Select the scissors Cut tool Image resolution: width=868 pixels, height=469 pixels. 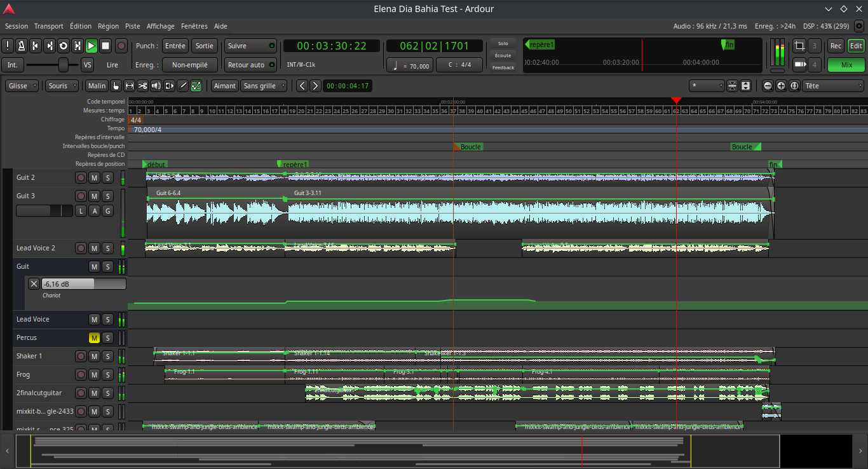(x=142, y=86)
